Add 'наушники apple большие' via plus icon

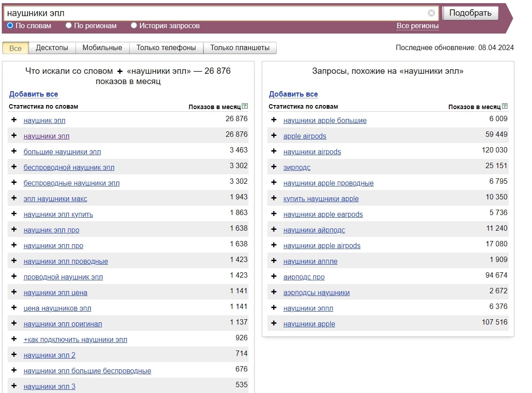[x=274, y=120]
